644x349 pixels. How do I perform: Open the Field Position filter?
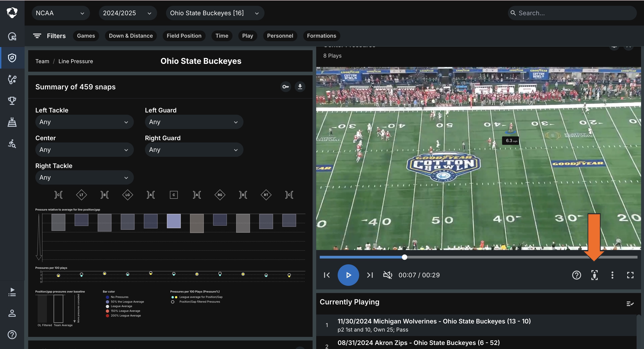(184, 36)
